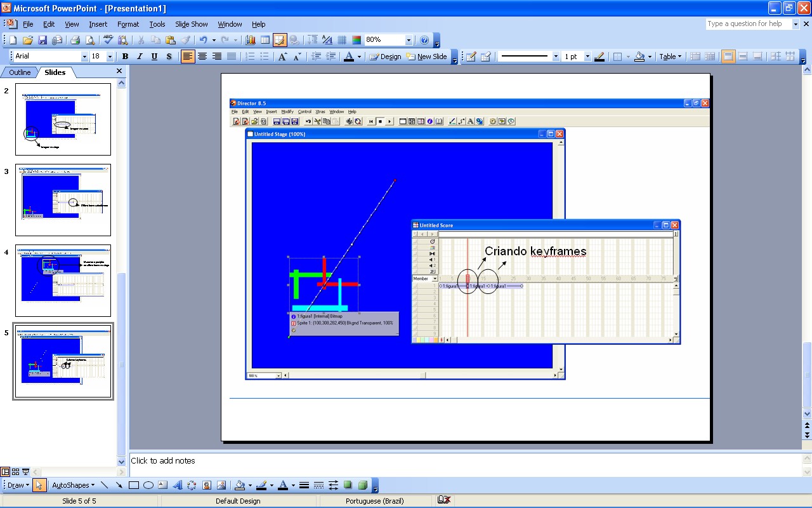Viewport: 812px width, 508px height.
Task: Toggle Color/Grayscale view
Action: [x=357, y=40]
